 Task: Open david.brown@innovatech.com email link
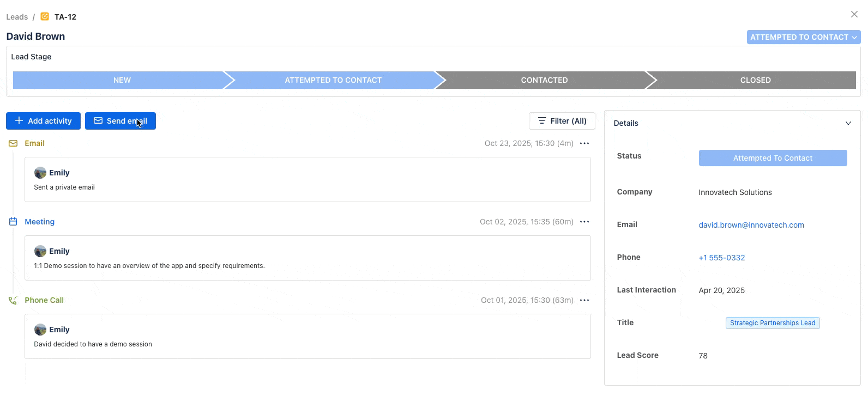click(751, 225)
